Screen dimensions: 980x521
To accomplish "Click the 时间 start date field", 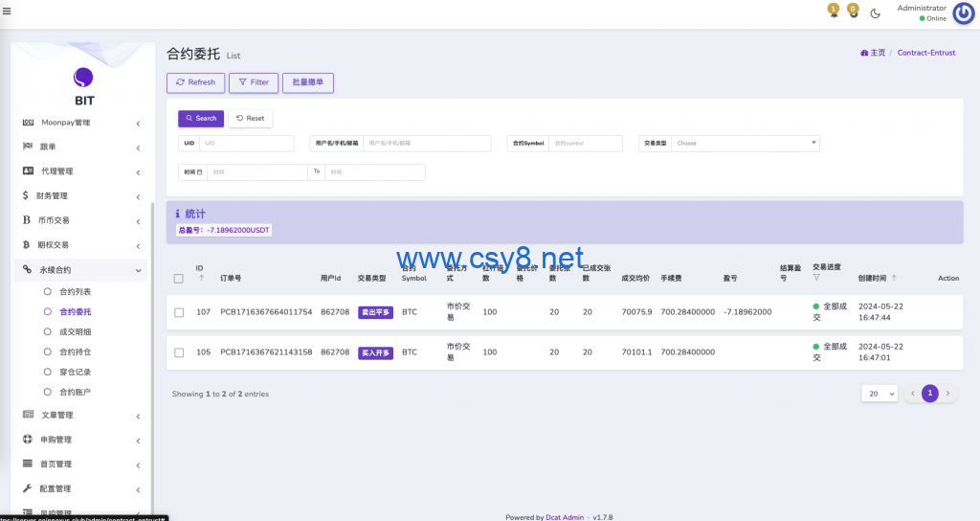I will pos(256,172).
